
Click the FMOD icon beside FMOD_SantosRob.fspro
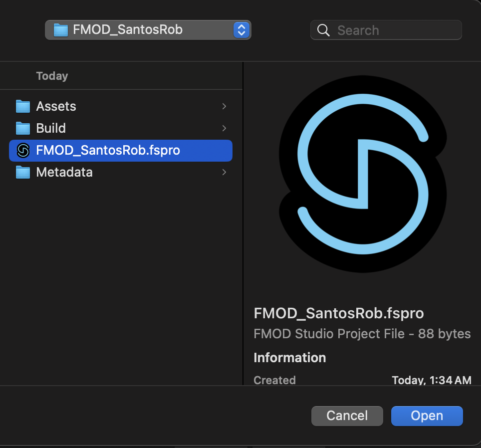pos(23,150)
